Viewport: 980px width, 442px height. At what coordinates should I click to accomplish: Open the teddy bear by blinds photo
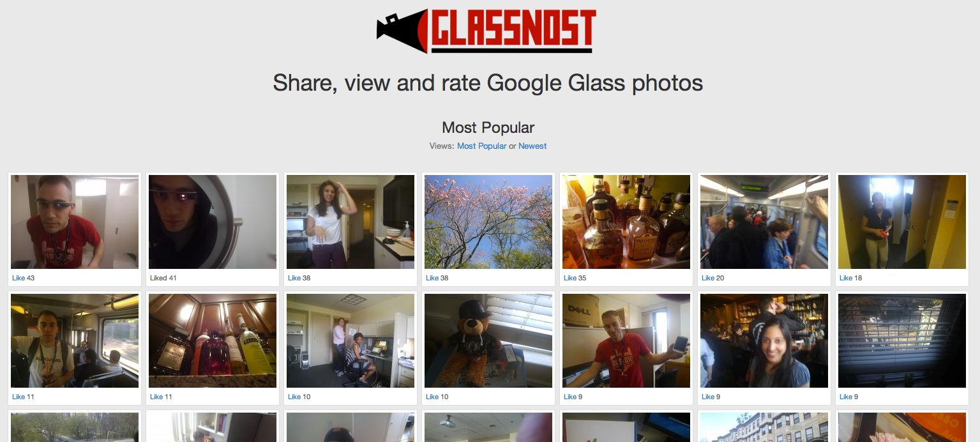tap(488, 340)
